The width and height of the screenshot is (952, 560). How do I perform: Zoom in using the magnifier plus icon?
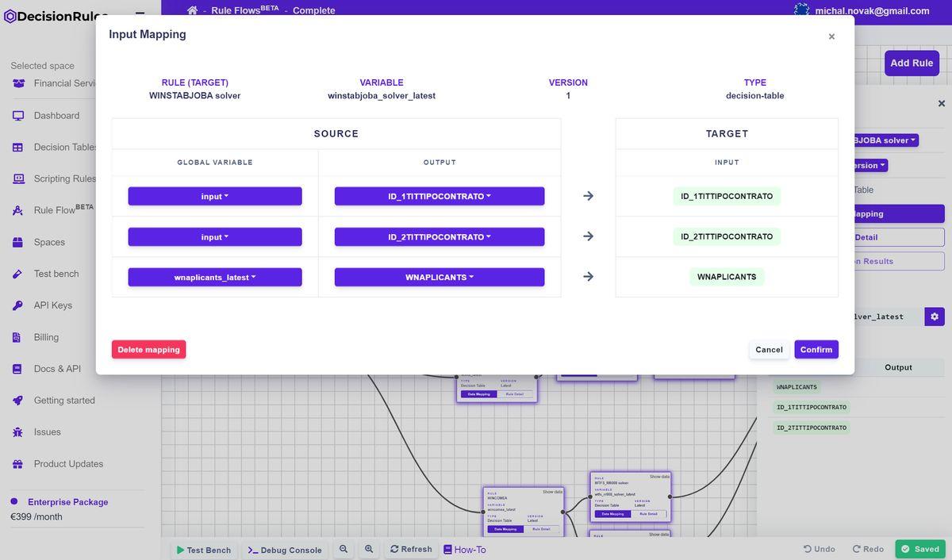(x=369, y=549)
